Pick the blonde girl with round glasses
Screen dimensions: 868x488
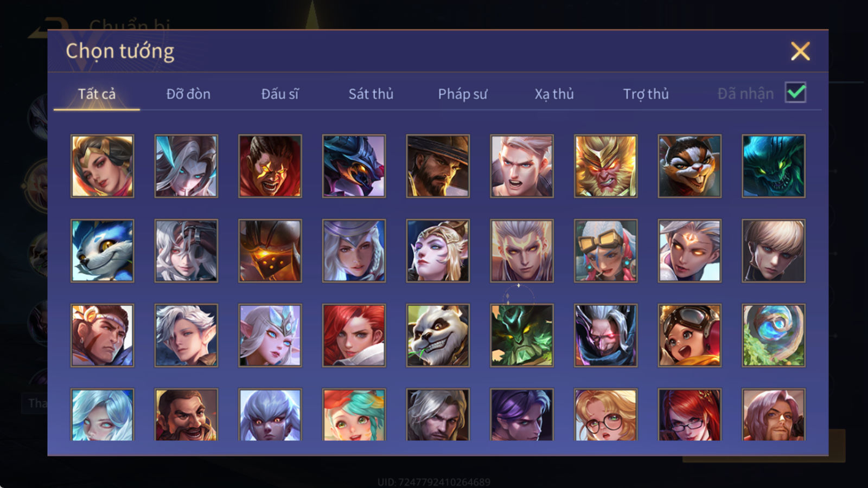coord(605,415)
